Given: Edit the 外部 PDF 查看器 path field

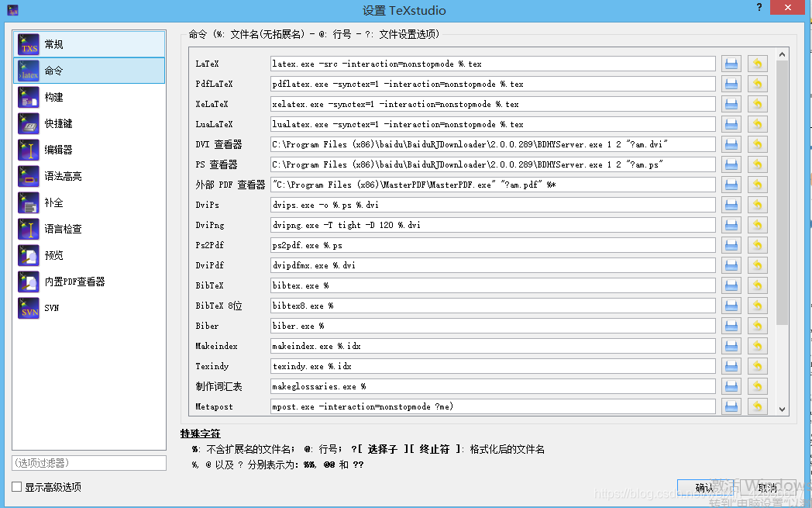Looking at the screenshot, I should point(493,185).
